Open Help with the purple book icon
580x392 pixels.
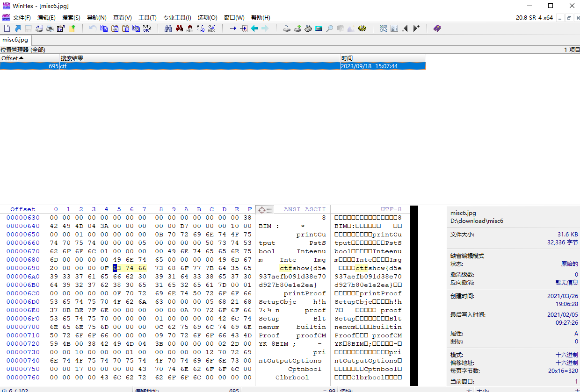tap(437, 29)
